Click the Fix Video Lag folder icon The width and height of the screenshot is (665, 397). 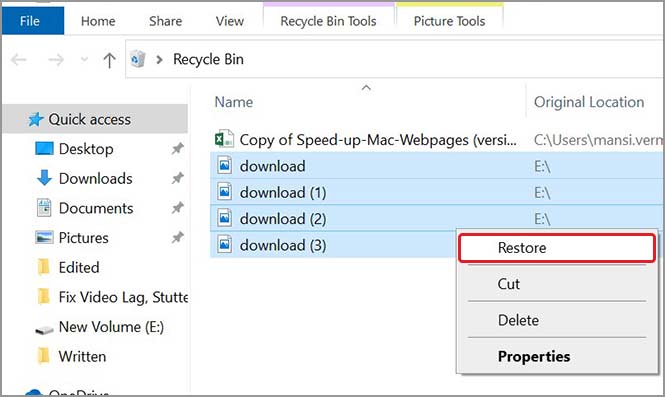[x=44, y=297]
